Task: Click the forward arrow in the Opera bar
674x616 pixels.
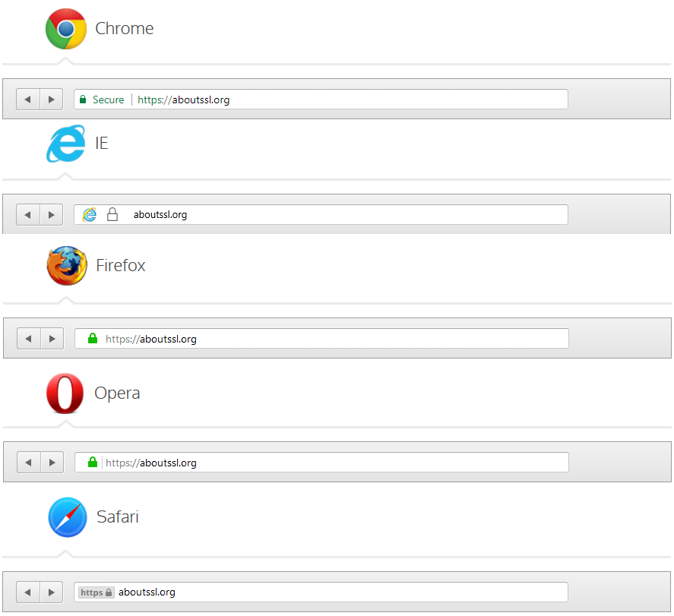Action: 52,463
